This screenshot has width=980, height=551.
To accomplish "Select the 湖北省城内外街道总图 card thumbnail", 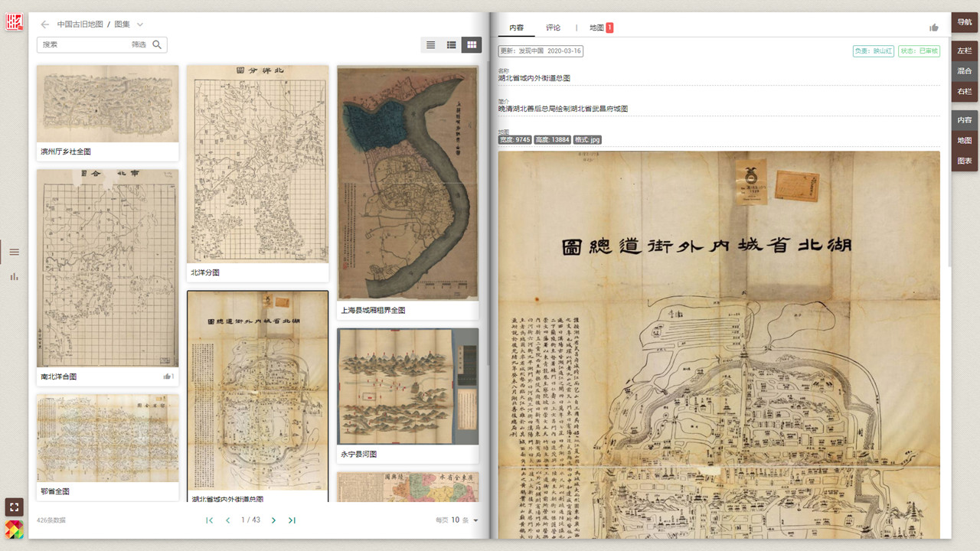I will coord(258,391).
